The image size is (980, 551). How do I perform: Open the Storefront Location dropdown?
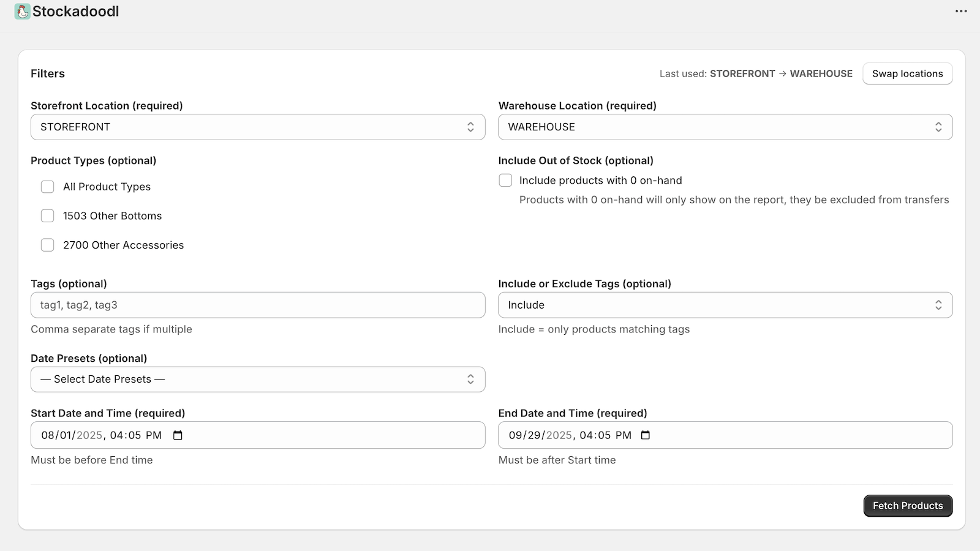pyautogui.click(x=257, y=127)
